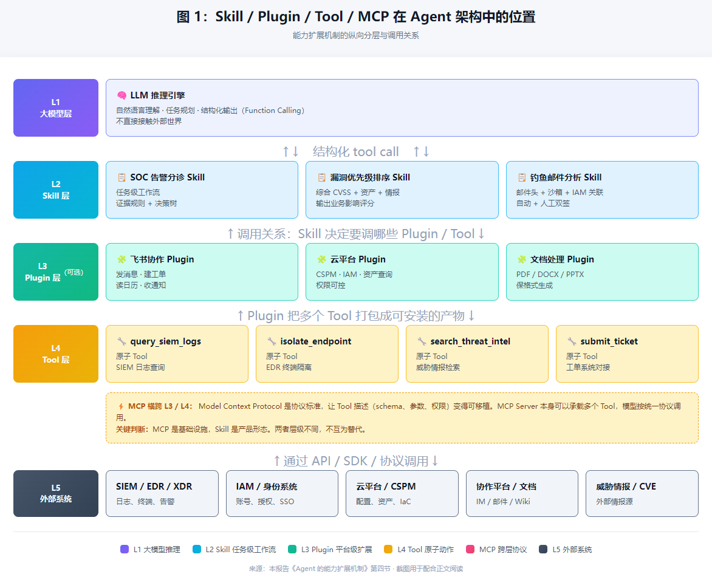Click the wrench icon of submit_ticket
Screen dimensions: 712x588
click(572, 341)
